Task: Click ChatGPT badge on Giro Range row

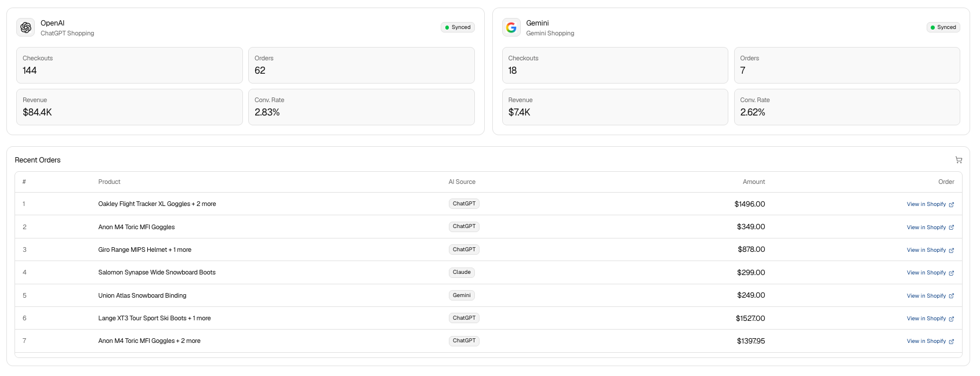Action: 464,250
